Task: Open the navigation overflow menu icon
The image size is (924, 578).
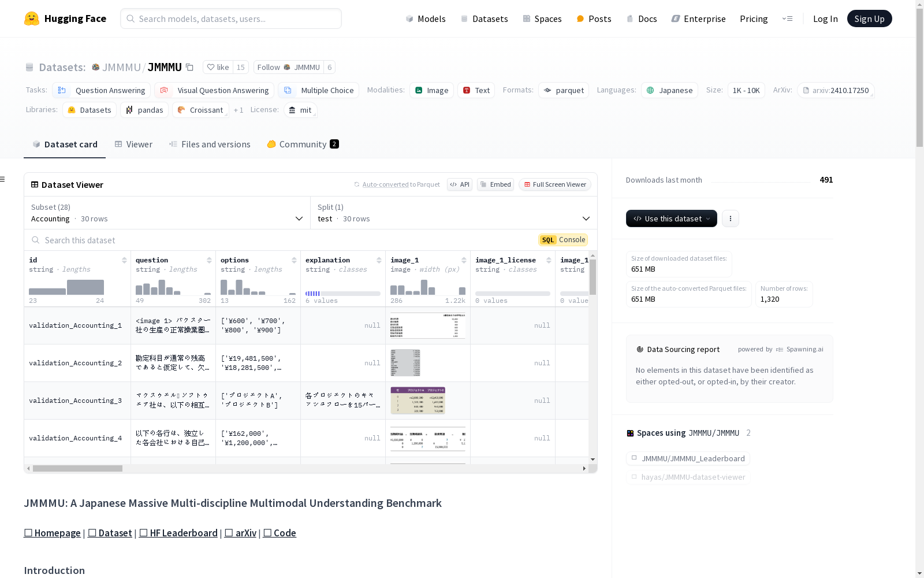Action: tap(787, 18)
